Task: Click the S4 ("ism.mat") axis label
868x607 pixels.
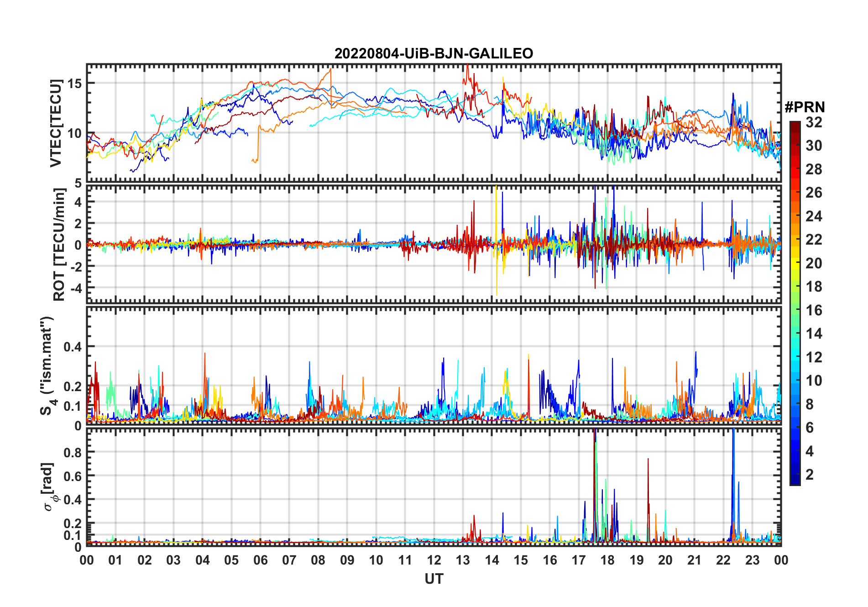Action: click(48, 366)
